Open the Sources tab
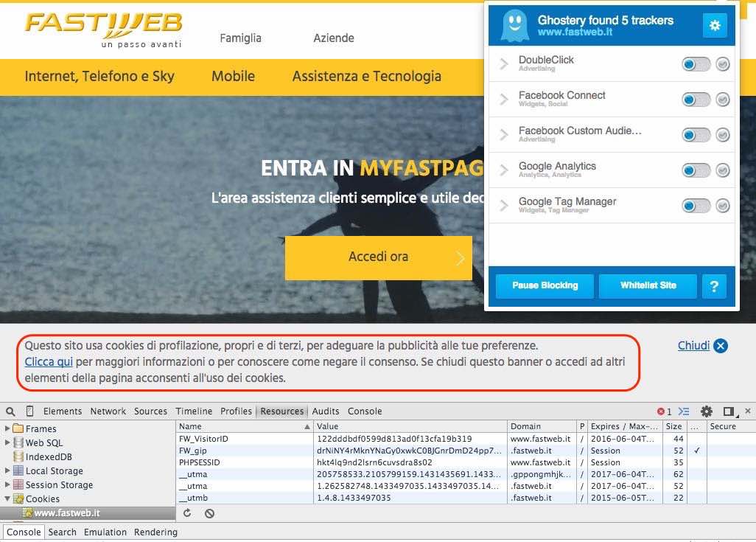The width and height of the screenshot is (756, 542). point(150,411)
